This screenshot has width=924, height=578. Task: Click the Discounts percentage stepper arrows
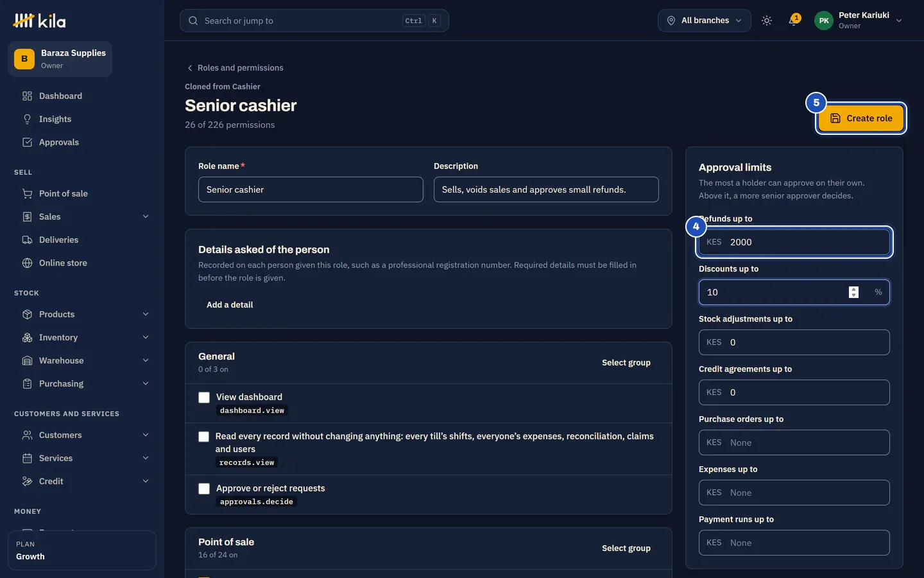(853, 292)
